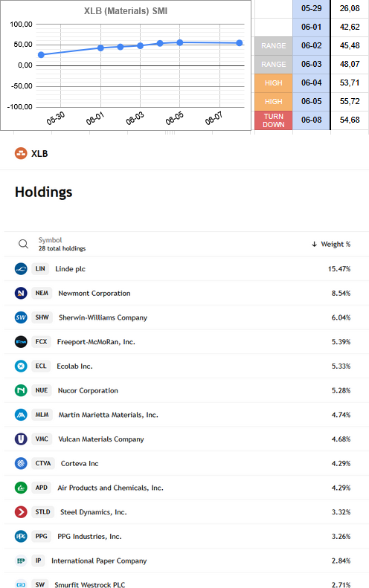Open the Air Products and Chemicals row
This screenshot has height=588, width=369.
186,488
